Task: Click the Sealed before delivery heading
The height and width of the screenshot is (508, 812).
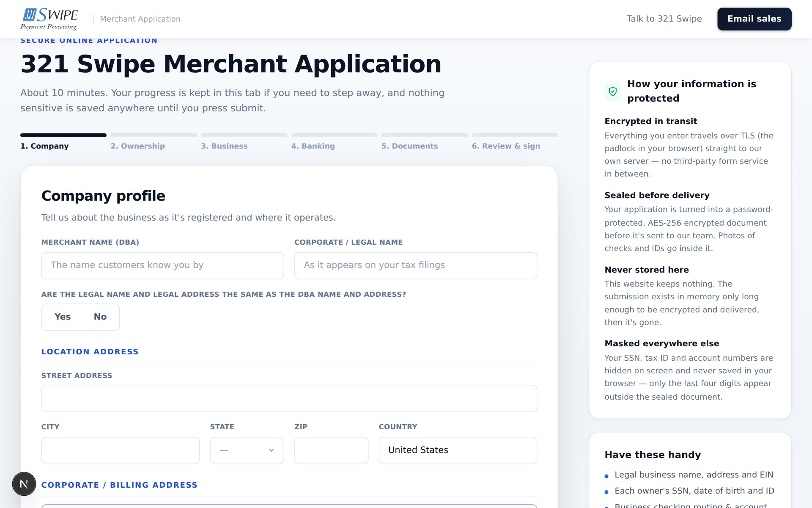Action: 657,195
